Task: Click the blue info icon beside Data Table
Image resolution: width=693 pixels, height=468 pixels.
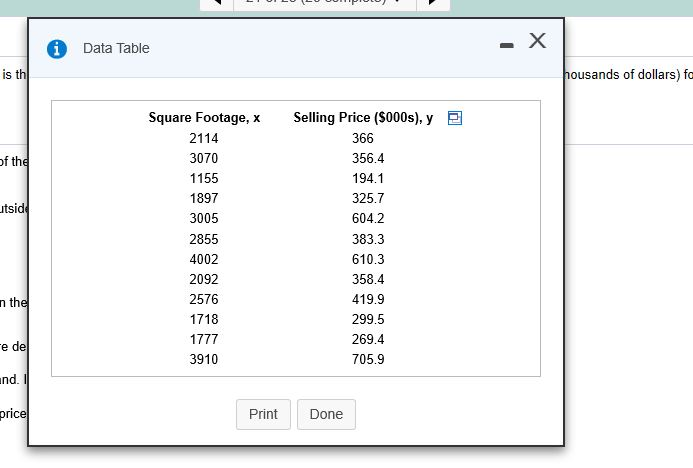Action: 57,49
